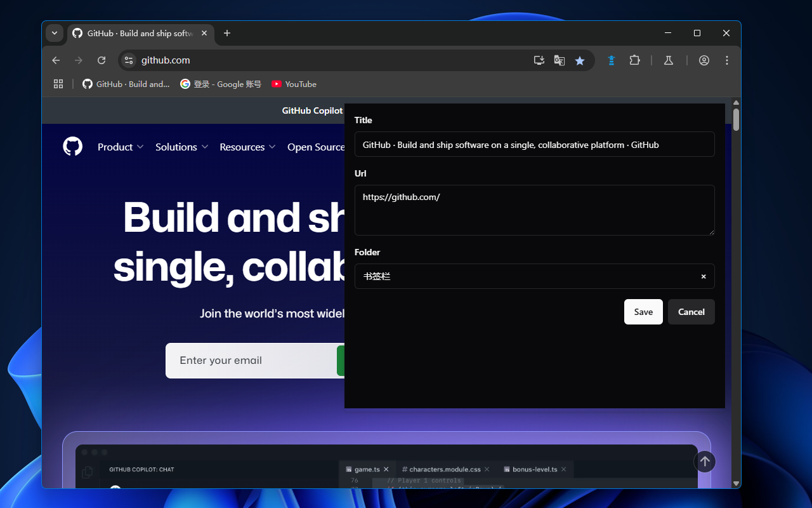This screenshot has width=812, height=508.
Task: Click the GITHUB COPILOT: CHAT label
Action: pos(141,470)
